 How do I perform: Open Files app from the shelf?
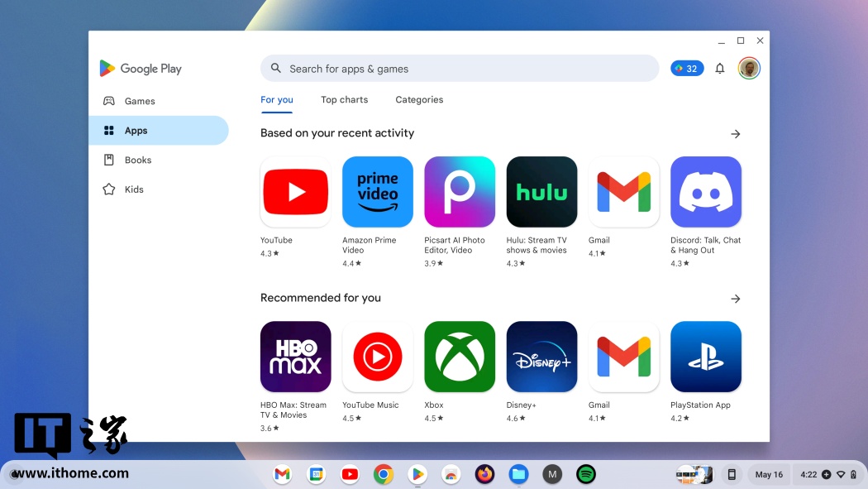(x=518, y=474)
